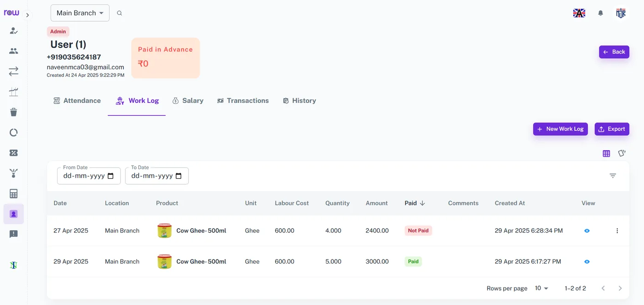Click the quantity 5.000 cell
The height and width of the screenshot is (305, 644).
(x=333, y=261)
